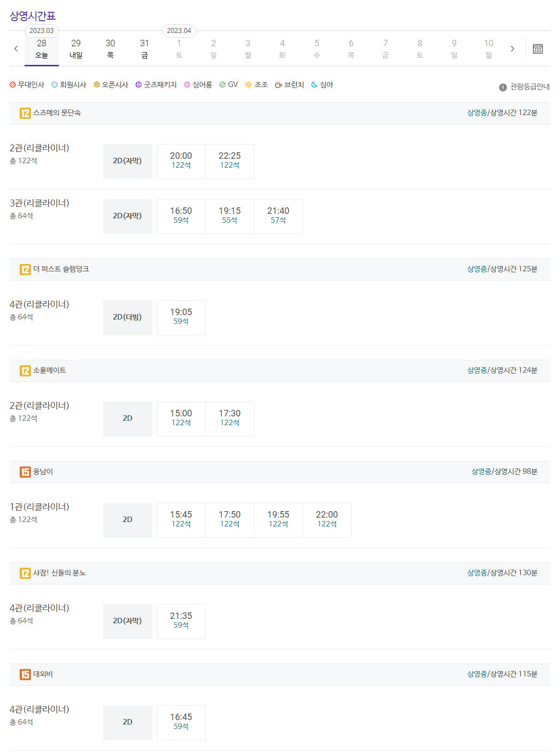Show later dates with right arrow
The width and height of the screenshot is (560, 754).
click(512, 49)
